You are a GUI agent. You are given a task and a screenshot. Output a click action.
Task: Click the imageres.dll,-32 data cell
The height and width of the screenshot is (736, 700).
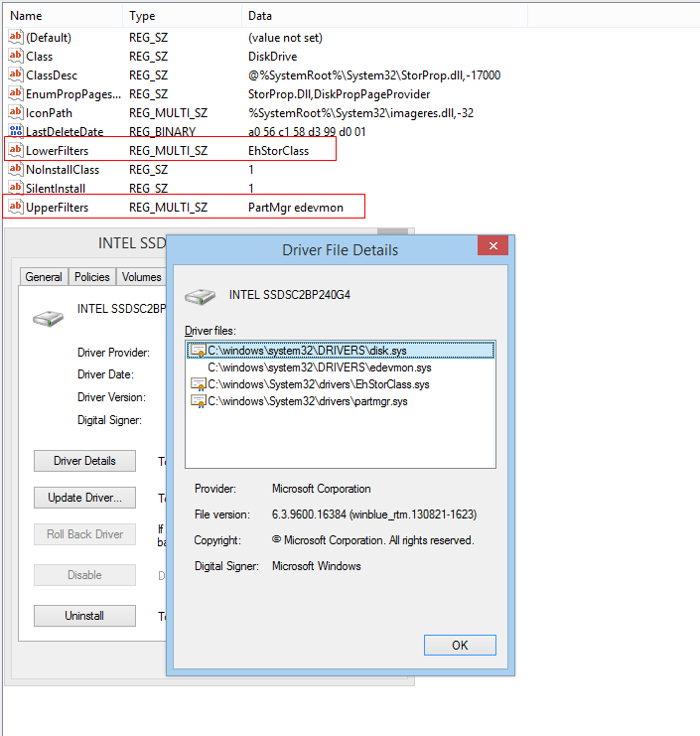(360, 113)
